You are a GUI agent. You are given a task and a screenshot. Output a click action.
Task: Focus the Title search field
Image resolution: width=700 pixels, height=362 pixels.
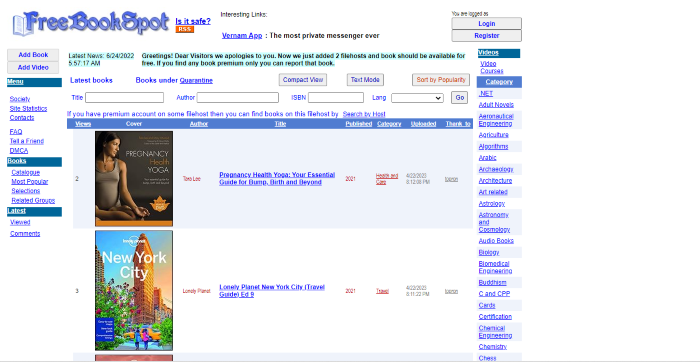tap(125, 97)
